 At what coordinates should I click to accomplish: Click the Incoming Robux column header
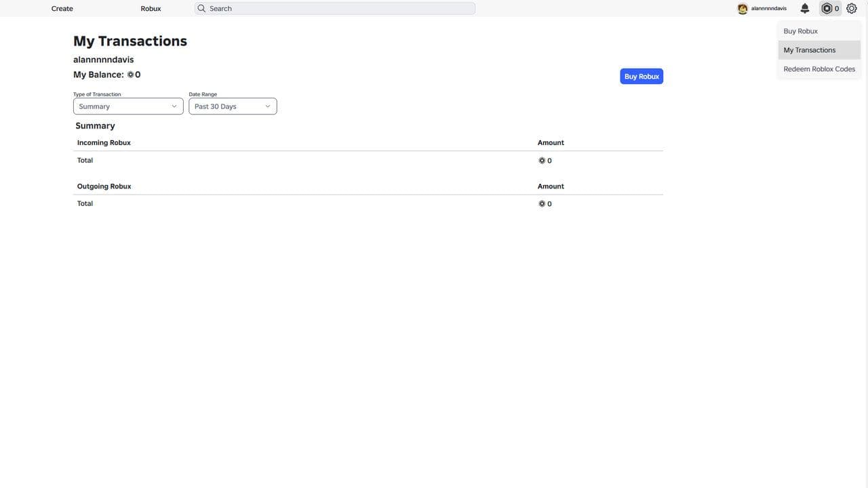point(104,142)
